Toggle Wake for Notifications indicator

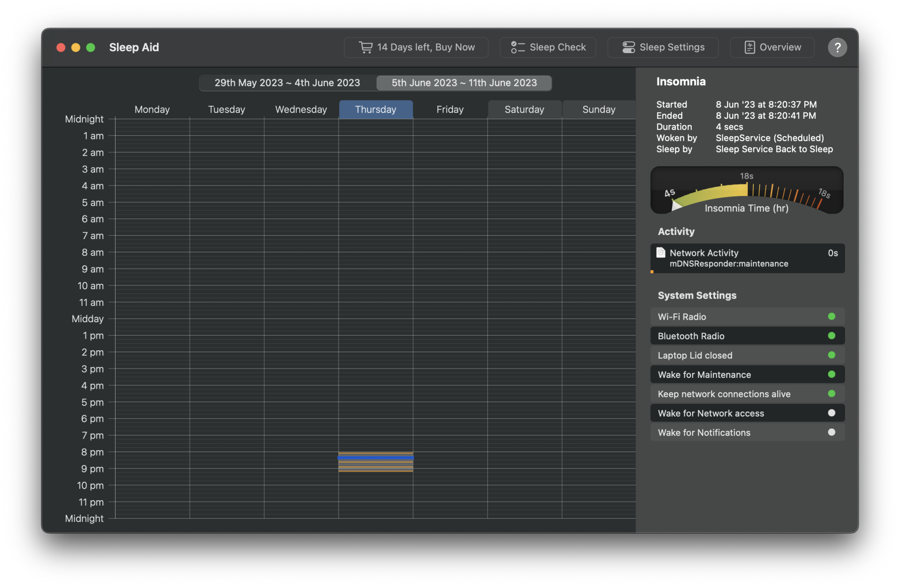coord(831,432)
